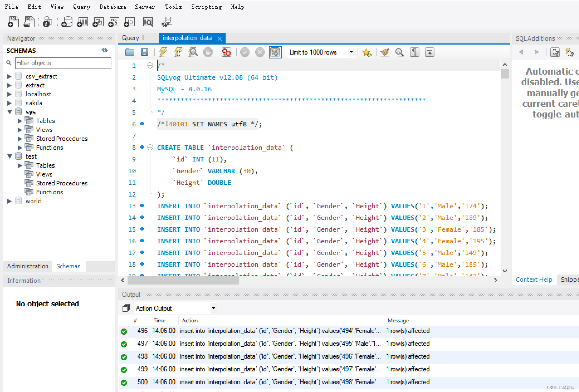Click the lightning bolt Execute query icon

tap(163, 52)
